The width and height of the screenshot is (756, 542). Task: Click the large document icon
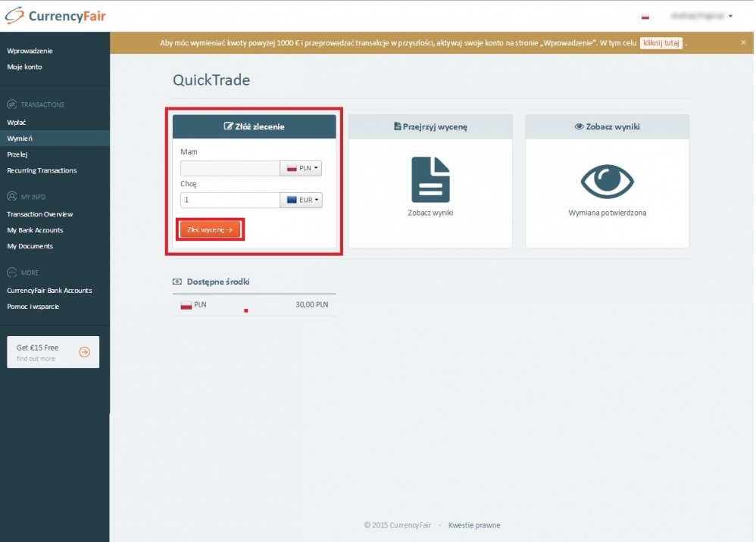point(430,179)
